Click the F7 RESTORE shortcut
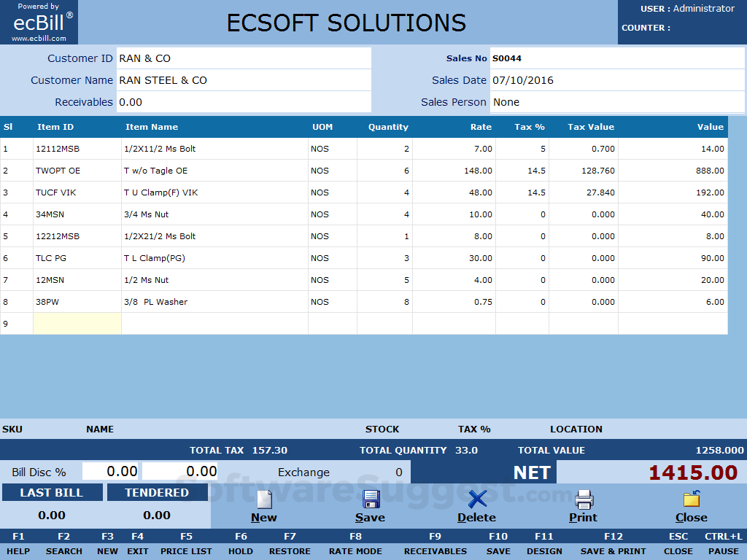Viewport: 747px width, 560px height. pos(290,544)
